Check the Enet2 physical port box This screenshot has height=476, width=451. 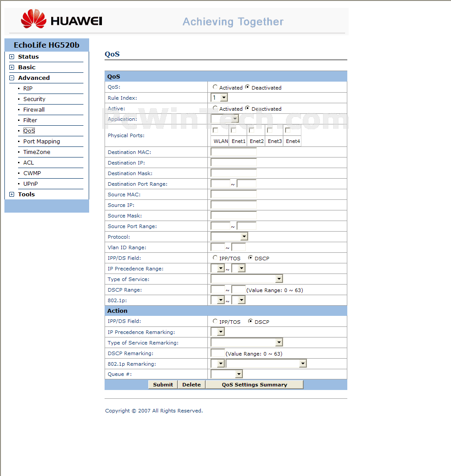click(252, 130)
